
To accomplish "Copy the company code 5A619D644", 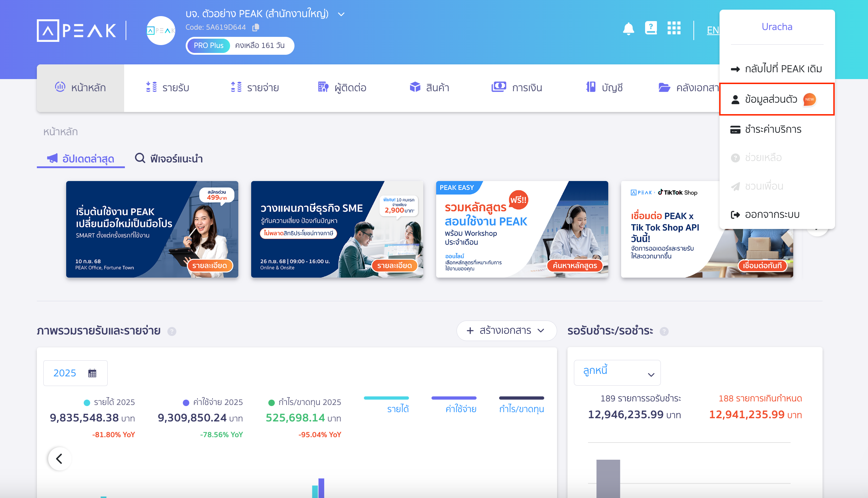I will point(255,27).
